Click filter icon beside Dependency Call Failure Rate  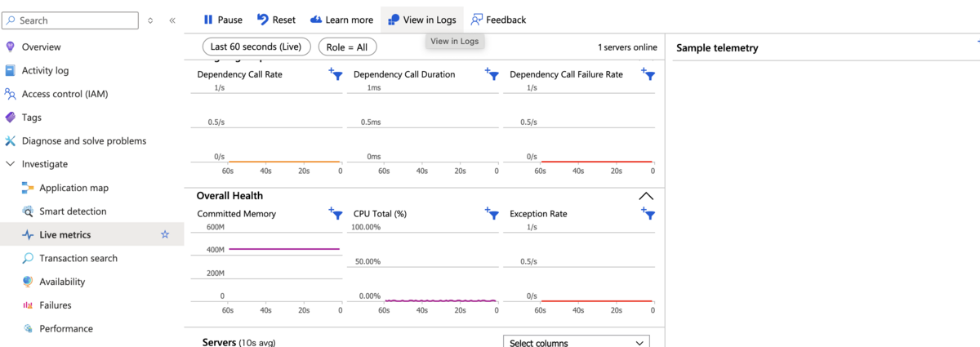(648, 74)
